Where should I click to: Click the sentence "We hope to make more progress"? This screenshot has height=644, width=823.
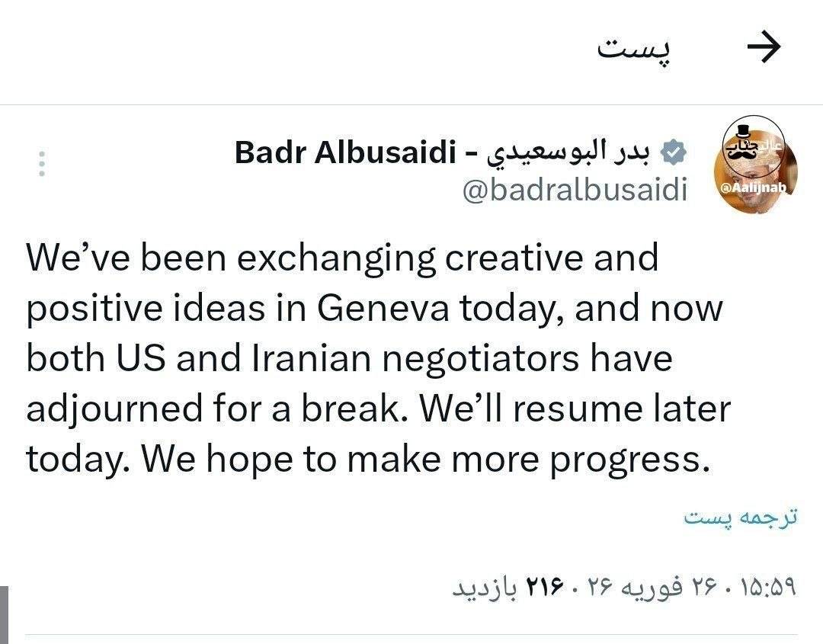(420, 459)
